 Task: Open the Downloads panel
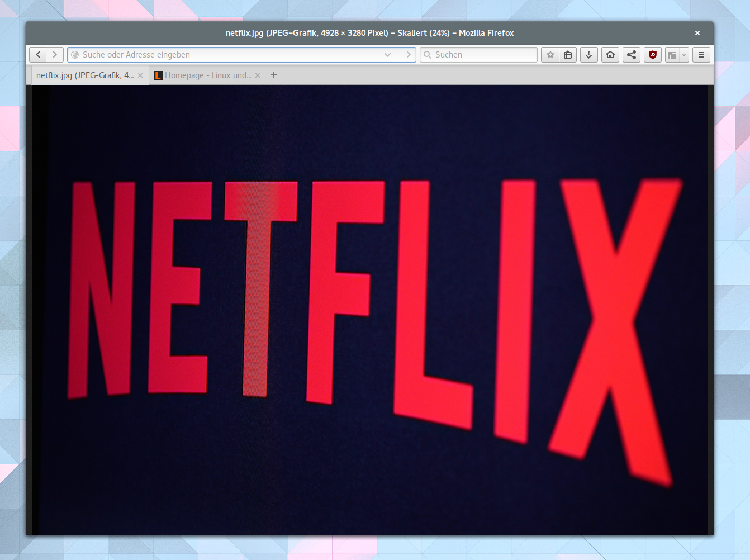[588, 54]
